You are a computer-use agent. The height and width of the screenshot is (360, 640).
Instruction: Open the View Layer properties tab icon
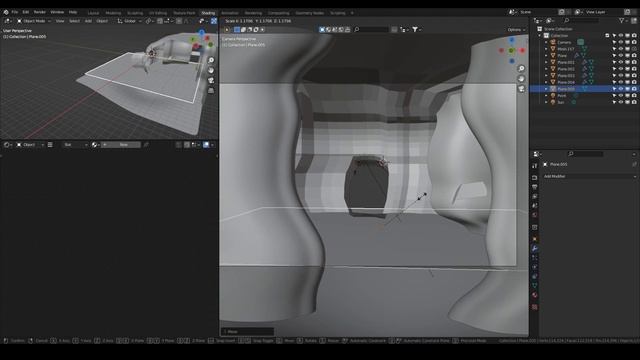tap(535, 196)
